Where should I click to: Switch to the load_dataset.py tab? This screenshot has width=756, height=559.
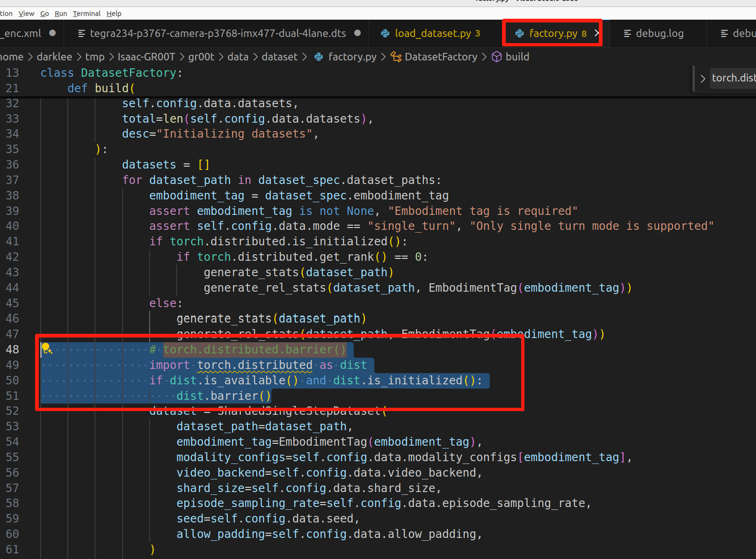tap(432, 33)
